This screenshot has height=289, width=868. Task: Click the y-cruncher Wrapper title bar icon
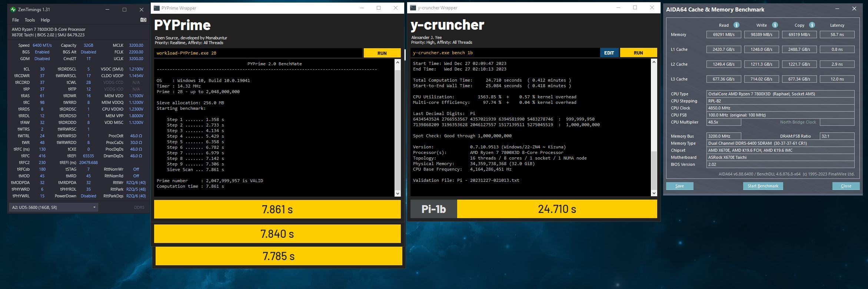pyautogui.click(x=413, y=7)
